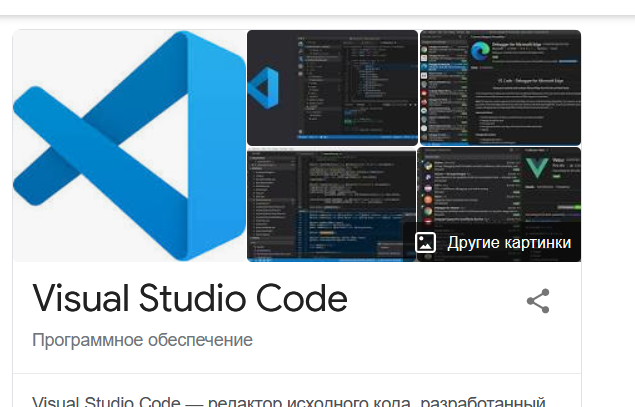Image resolution: width=635 pixels, height=407 pixels.
Task: Open the Microsoft Edge debugger screenshot thumbnail
Action: (x=501, y=87)
